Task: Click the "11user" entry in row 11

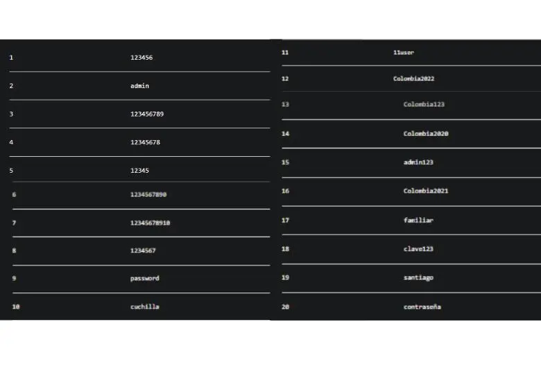Action: (403, 53)
